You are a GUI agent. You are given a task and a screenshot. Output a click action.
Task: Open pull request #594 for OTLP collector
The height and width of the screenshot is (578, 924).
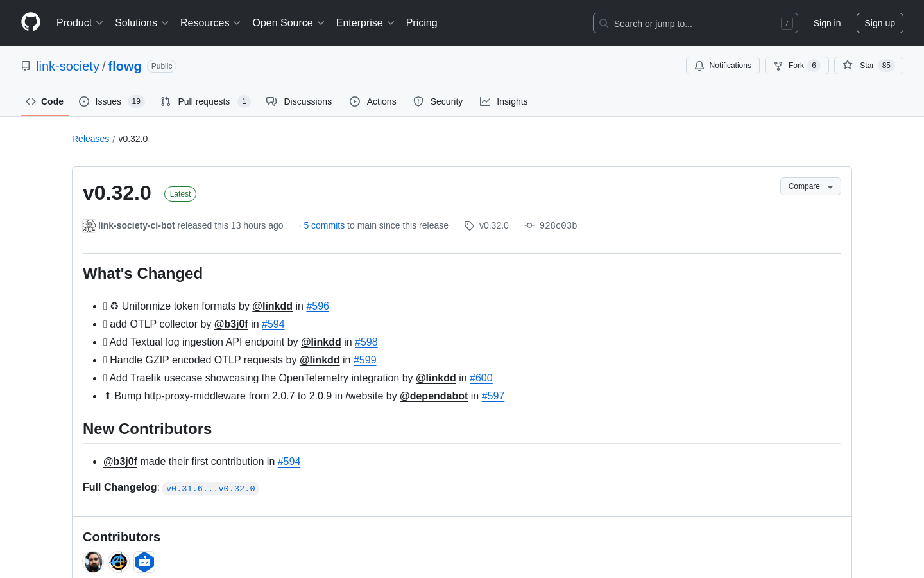tap(273, 324)
